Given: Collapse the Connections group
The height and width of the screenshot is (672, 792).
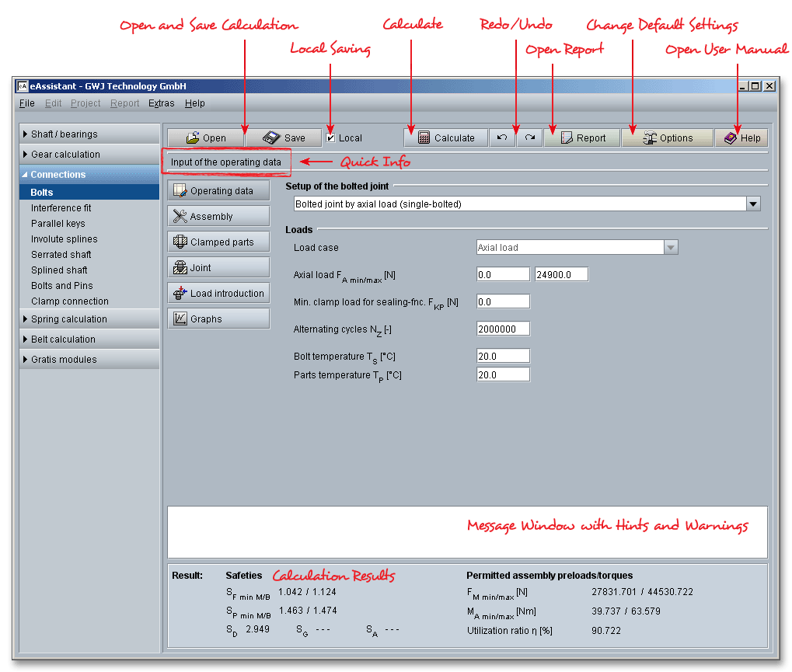Looking at the screenshot, I should pos(89,175).
